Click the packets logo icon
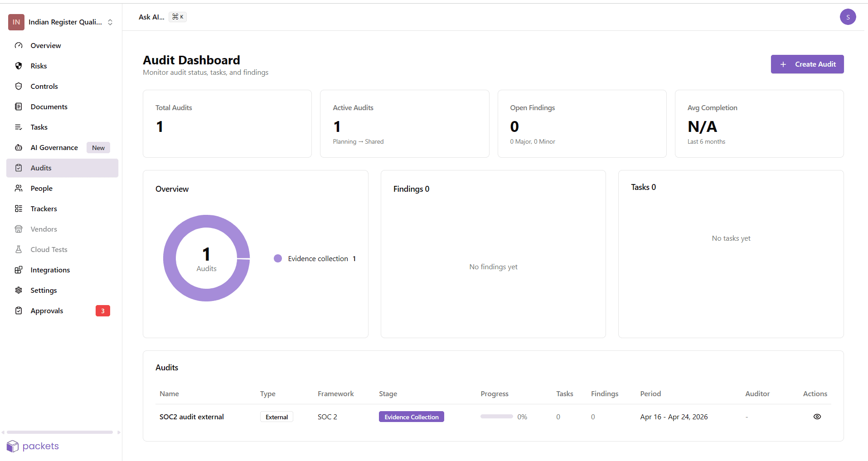868x461 pixels. [x=13, y=446]
